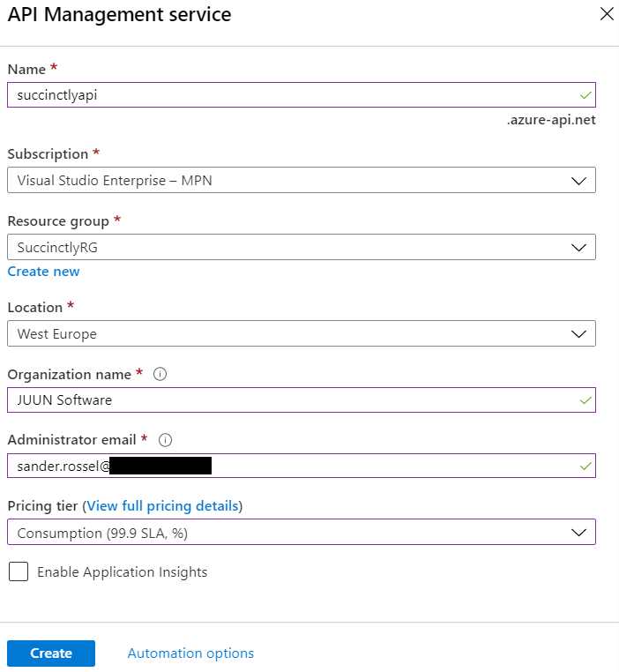The image size is (619, 672).
Task: Click the Create button
Action: pos(51,653)
